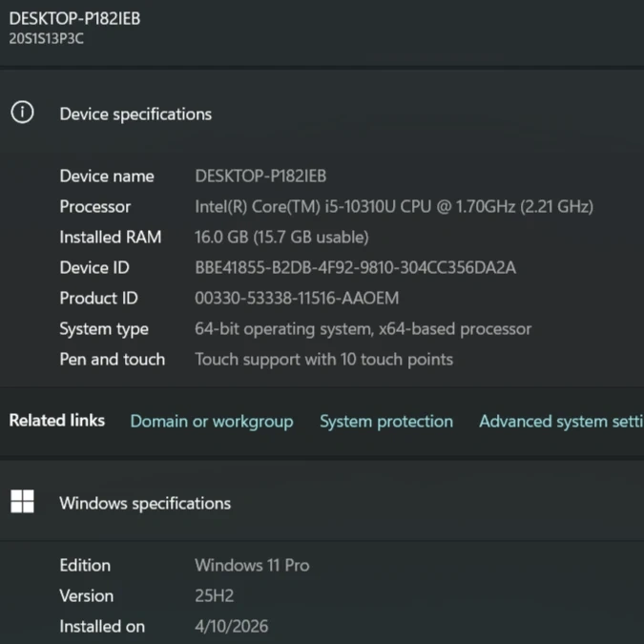Click the Device name value in specifications
This screenshot has width=644, height=644.
point(260,176)
